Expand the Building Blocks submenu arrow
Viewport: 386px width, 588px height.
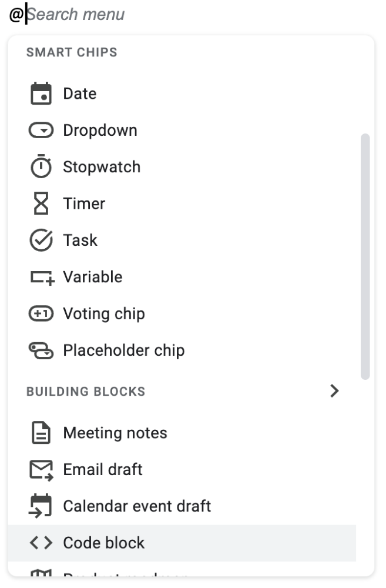tap(334, 391)
